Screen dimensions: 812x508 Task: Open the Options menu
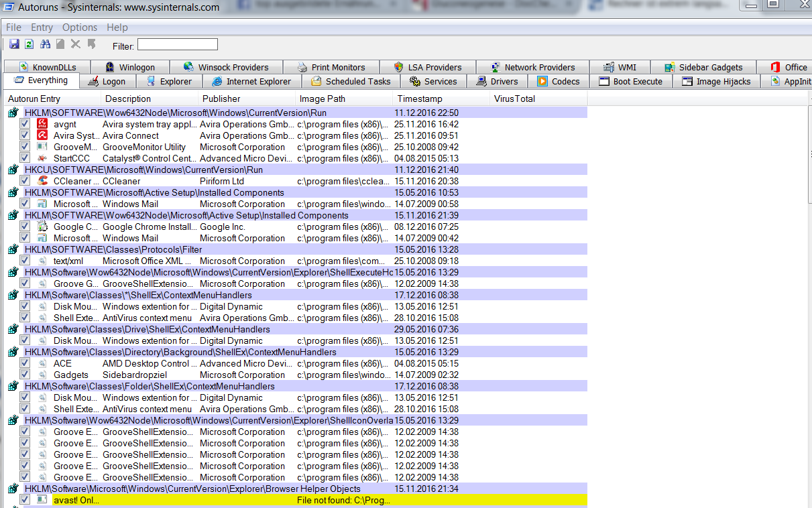tap(80, 27)
